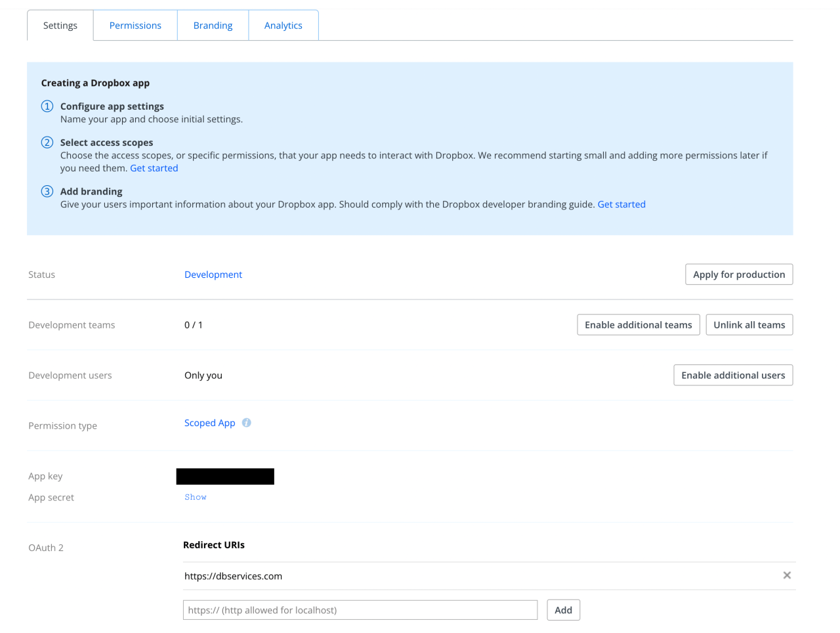The width and height of the screenshot is (840, 633).
Task: Click the step 1 circled number icon
Action: coord(47,106)
